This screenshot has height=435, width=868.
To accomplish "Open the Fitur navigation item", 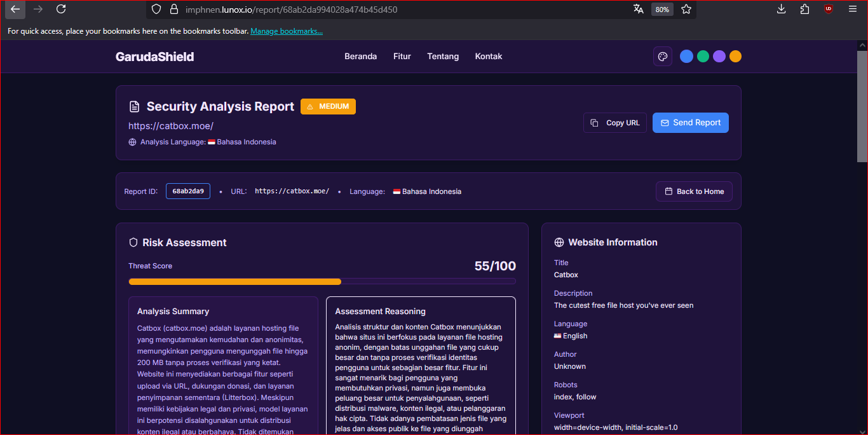I will [402, 57].
